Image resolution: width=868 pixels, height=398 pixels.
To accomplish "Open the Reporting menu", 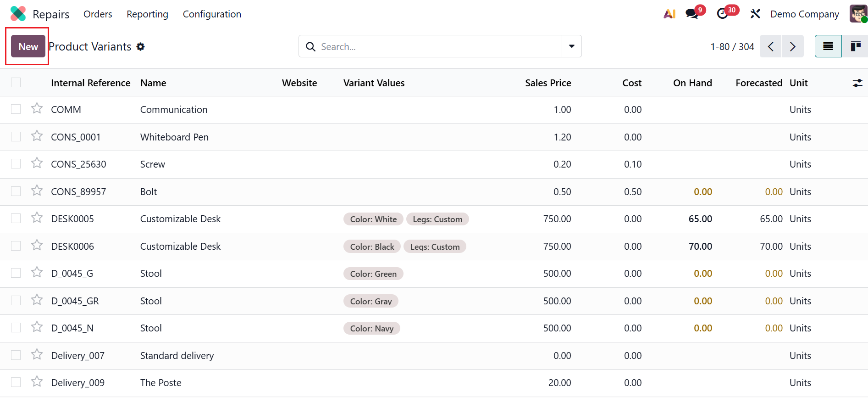I will (147, 14).
